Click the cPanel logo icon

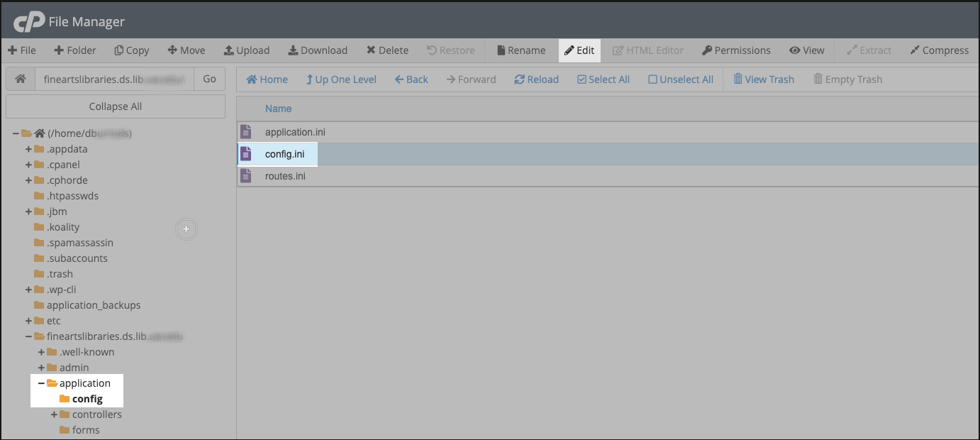(x=28, y=21)
